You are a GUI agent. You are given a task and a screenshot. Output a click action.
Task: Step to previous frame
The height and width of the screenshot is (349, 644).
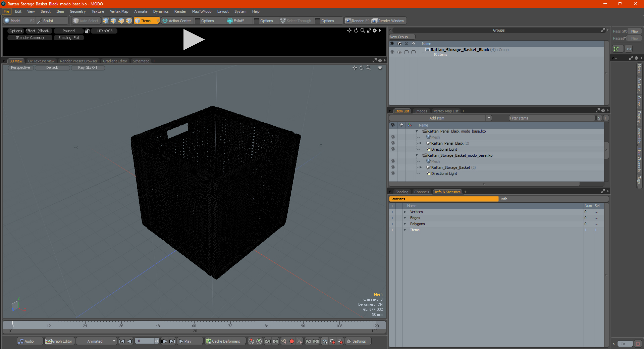coord(130,341)
